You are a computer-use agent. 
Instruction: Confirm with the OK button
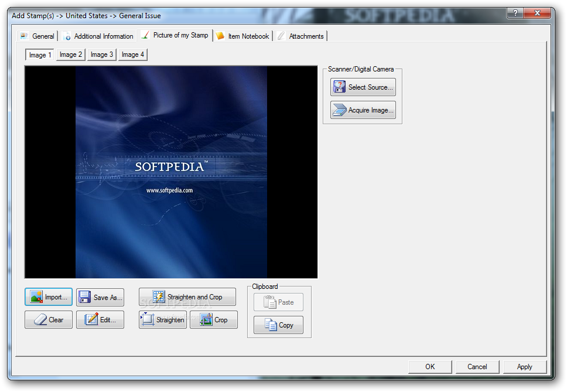pyautogui.click(x=430, y=367)
